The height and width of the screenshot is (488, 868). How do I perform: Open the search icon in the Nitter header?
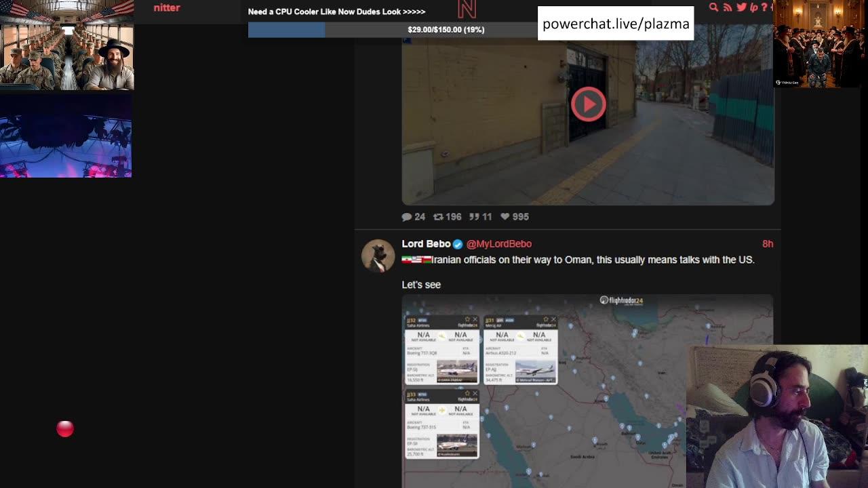click(713, 7)
